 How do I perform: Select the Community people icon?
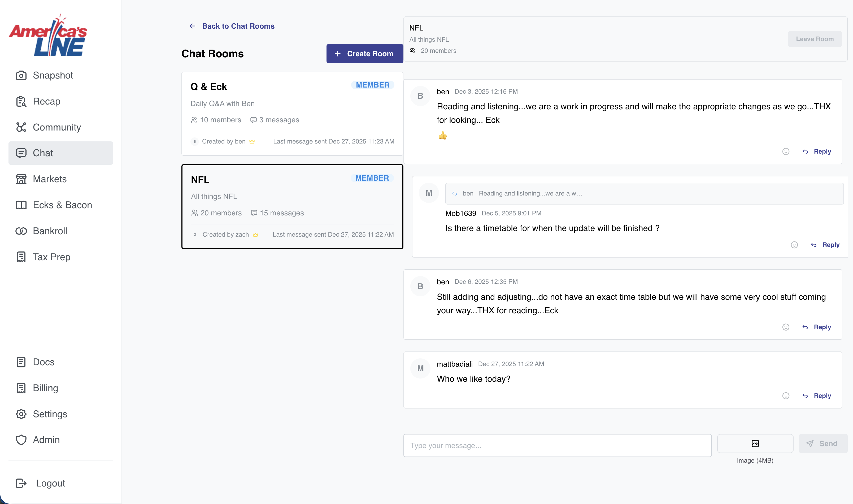click(21, 127)
